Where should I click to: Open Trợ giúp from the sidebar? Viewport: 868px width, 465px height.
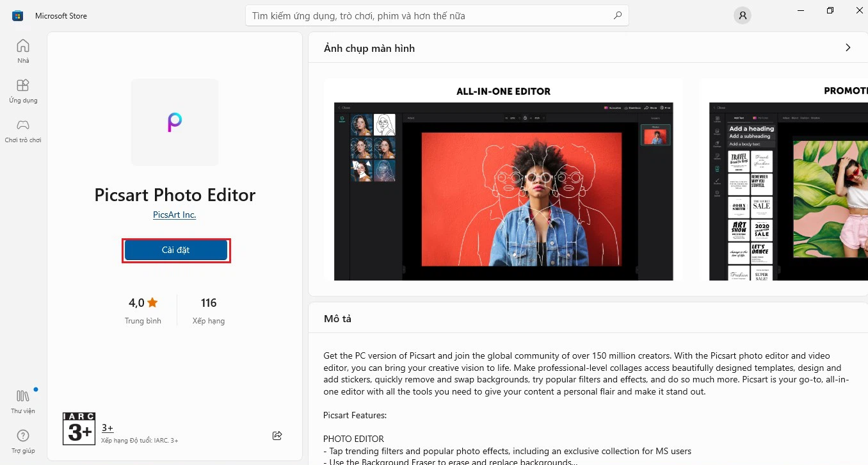pos(22,441)
